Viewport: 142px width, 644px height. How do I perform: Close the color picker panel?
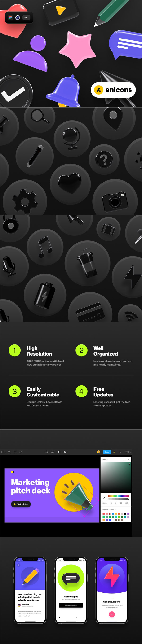(x=129, y=459)
